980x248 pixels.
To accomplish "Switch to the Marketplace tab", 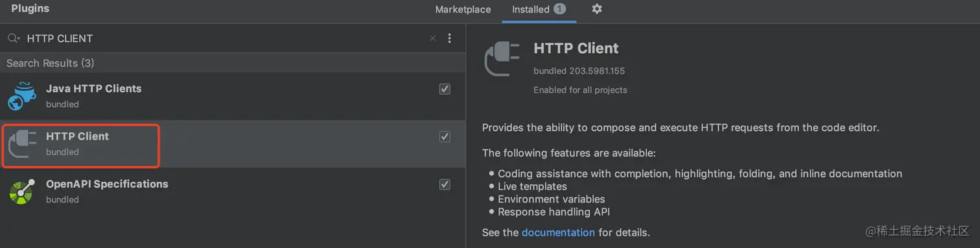I will pyautogui.click(x=463, y=10).
